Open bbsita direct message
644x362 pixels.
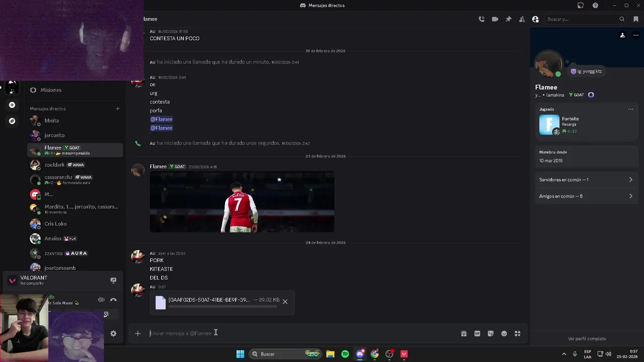[x=75, y=121]
